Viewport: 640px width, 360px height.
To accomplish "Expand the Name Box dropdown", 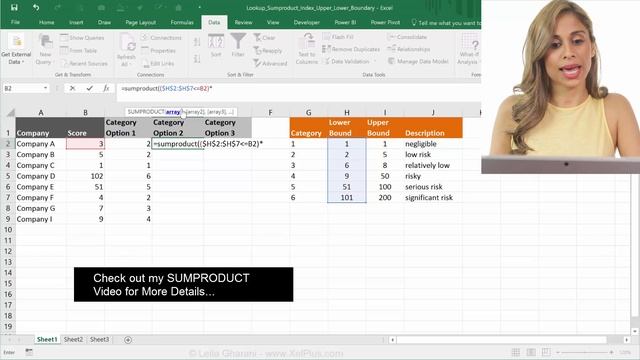I will click(x=45, y=88).
